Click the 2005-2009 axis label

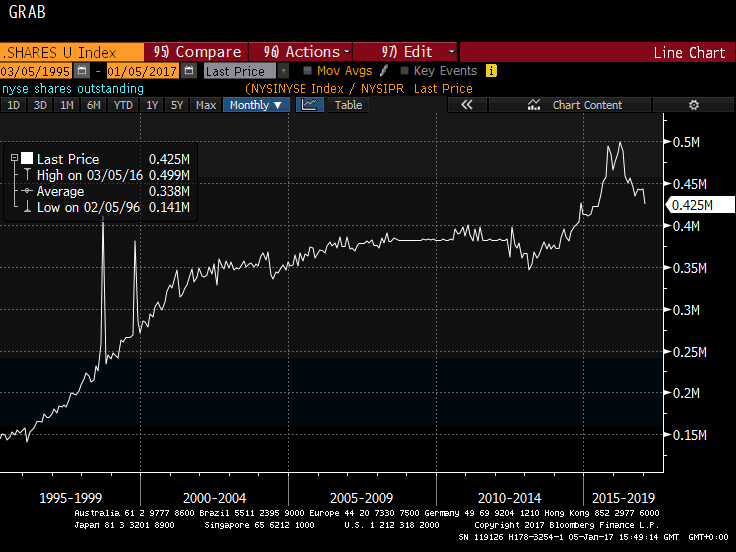361,498
